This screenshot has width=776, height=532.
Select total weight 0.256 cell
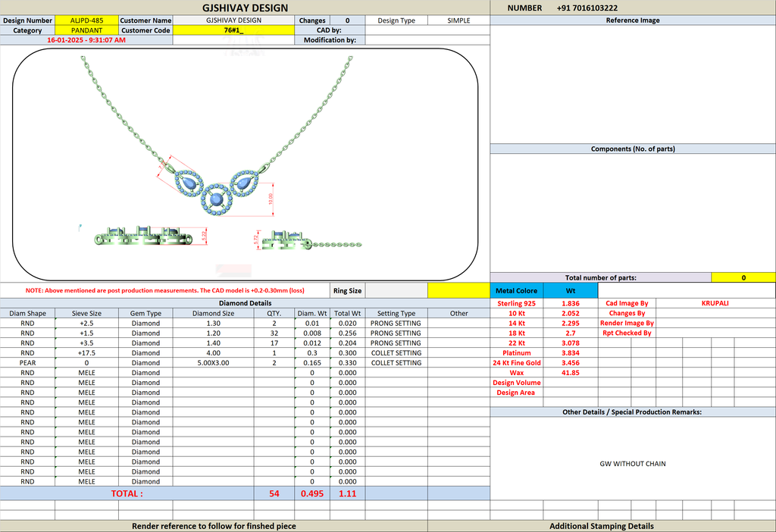[x=347, y=333]
